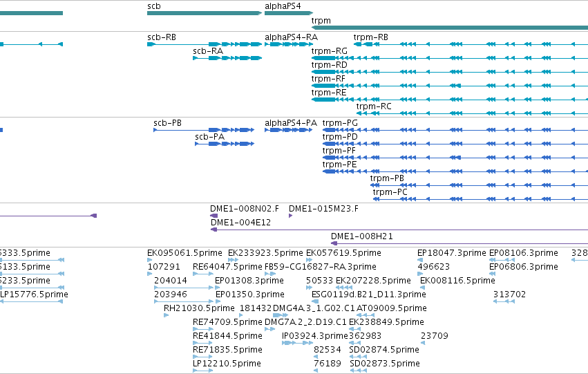Click the trpm gene bar

450,28
